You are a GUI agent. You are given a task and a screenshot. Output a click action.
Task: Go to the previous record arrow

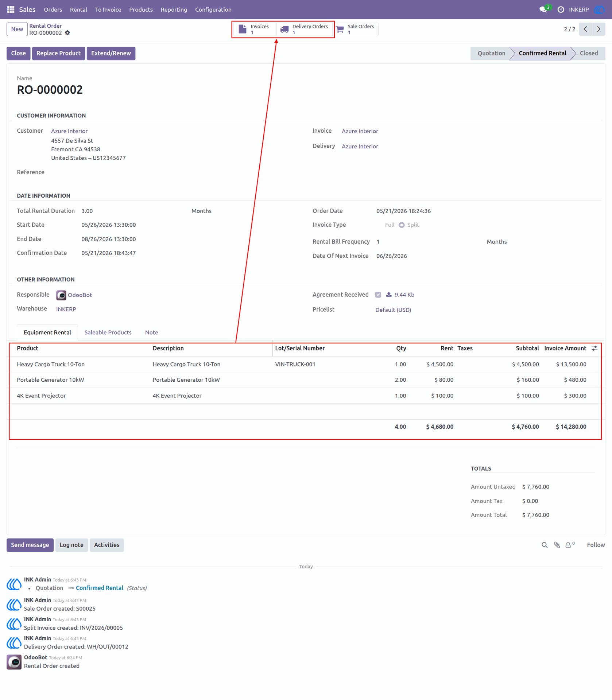click(x=585, y=29)
